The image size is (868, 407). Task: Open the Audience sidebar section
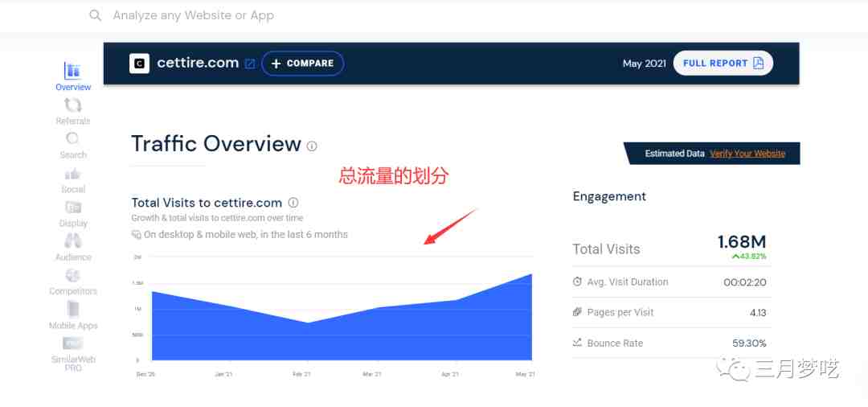click(x=72, y=248)
